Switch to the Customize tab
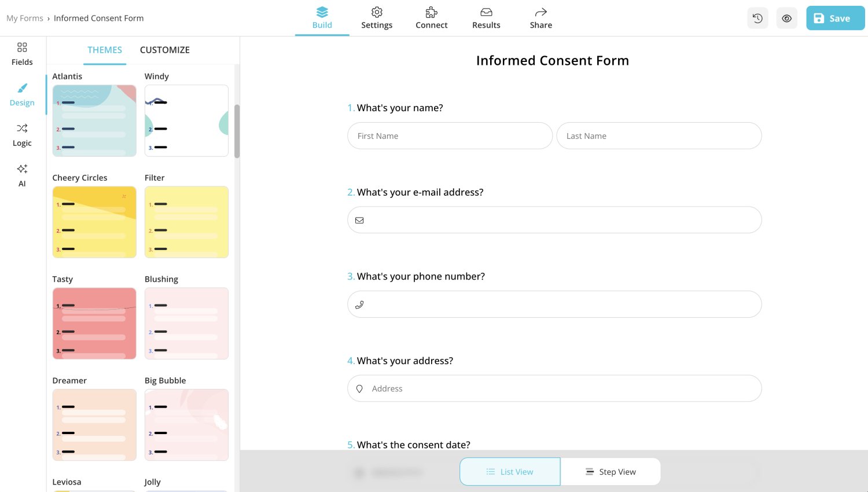The image size is (868, 492). 164,50
